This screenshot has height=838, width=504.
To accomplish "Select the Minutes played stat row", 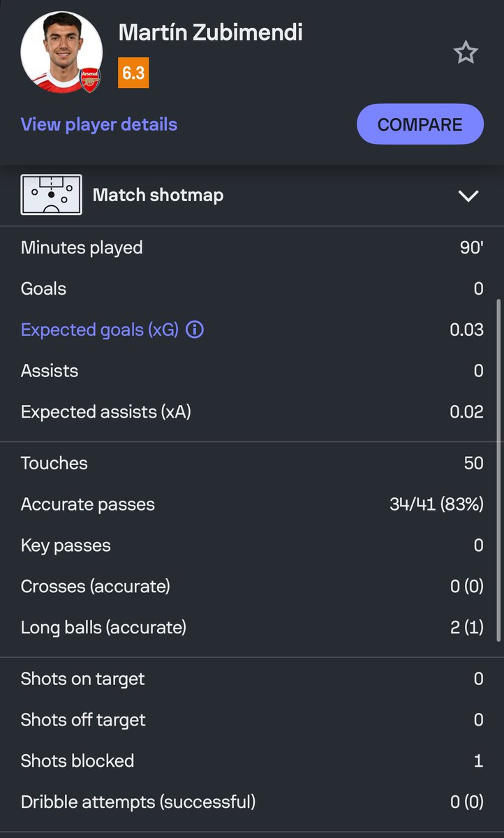I will point(252,247).
